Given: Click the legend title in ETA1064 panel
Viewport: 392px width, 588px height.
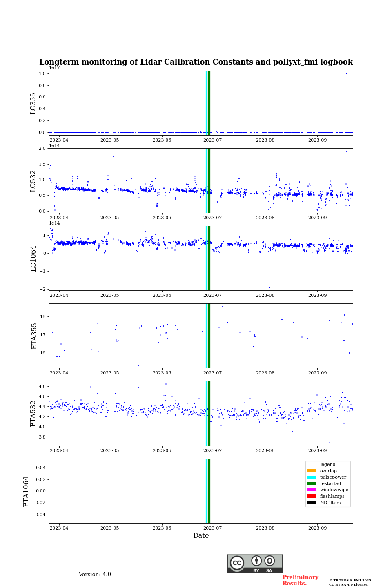Looking at the screenshot, I should [x=327, y=465].
